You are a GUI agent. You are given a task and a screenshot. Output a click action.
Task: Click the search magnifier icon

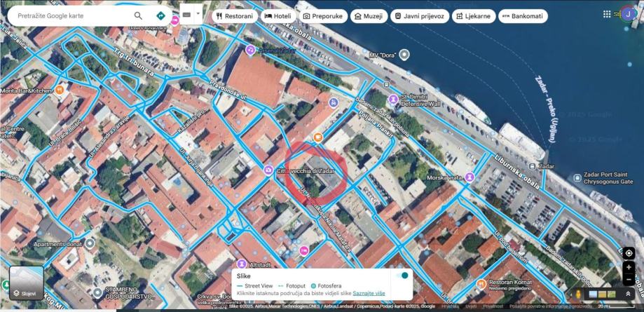[139, 16]
